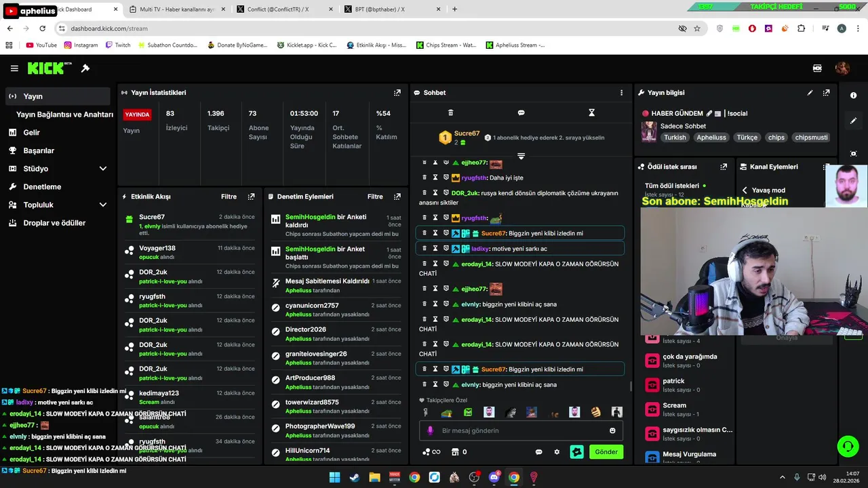Pop out the Yayın bilgisi panel
The width and height of the screenshot is (868, 488).
[x=826, y=93]
